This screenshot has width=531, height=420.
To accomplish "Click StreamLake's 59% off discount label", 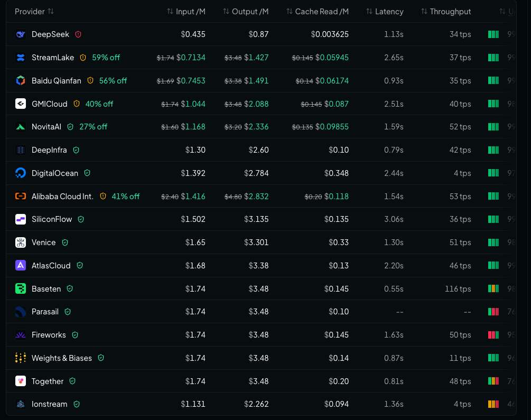I will click(x=106, y=58).
